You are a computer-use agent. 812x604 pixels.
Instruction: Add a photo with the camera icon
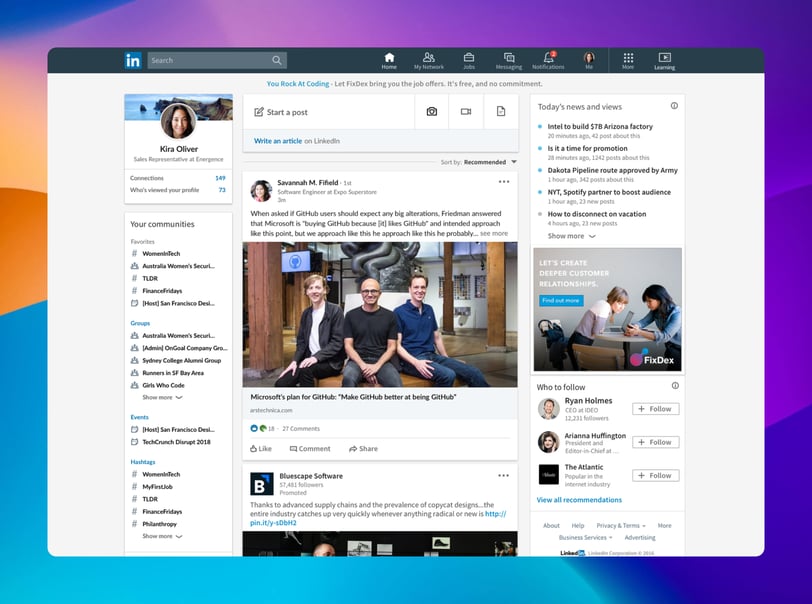pyautogui.click(x=431, y=112)
